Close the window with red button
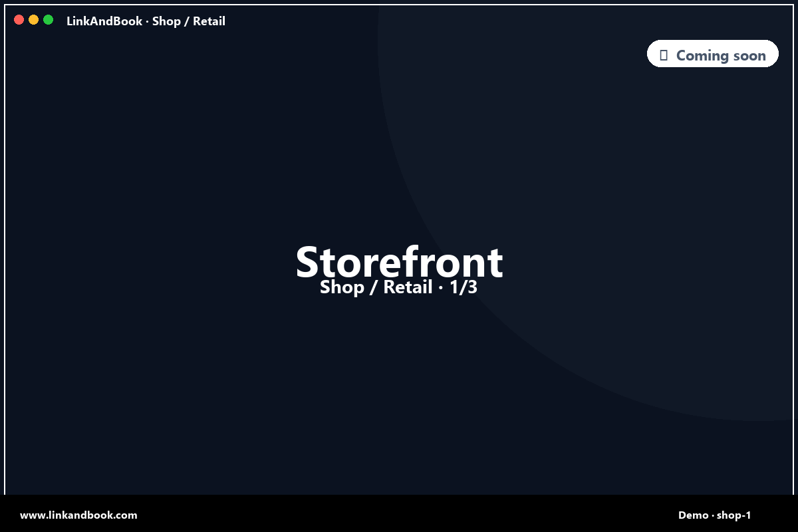The image size is (798, 532). point(19,20)
